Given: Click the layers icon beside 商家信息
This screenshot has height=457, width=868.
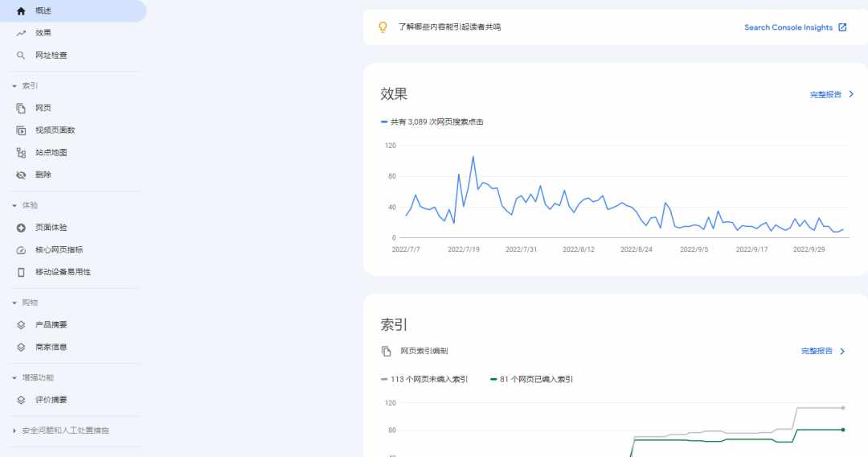Looking at the screenshot, I should (21, 348).
